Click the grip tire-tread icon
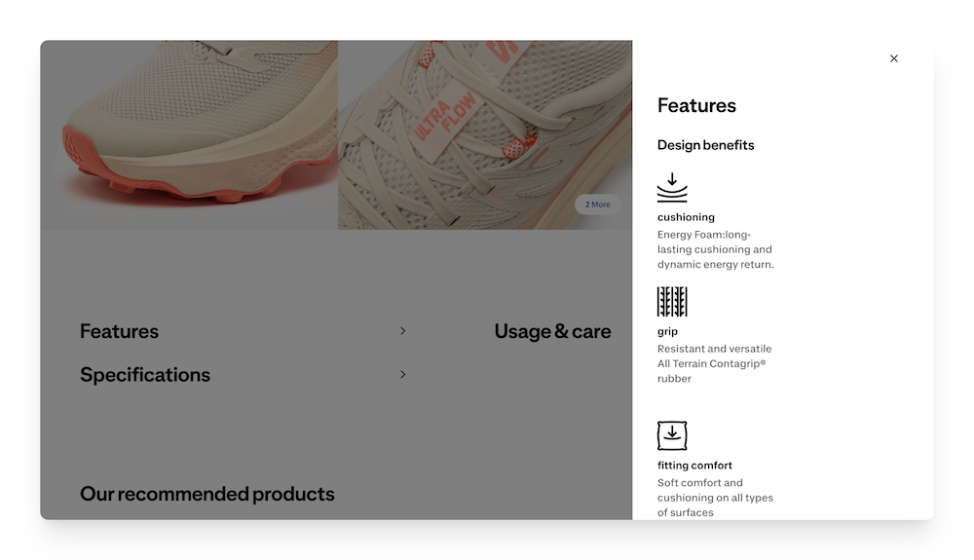The height and width of the screenshot is (560, 974). coord(672,302)
